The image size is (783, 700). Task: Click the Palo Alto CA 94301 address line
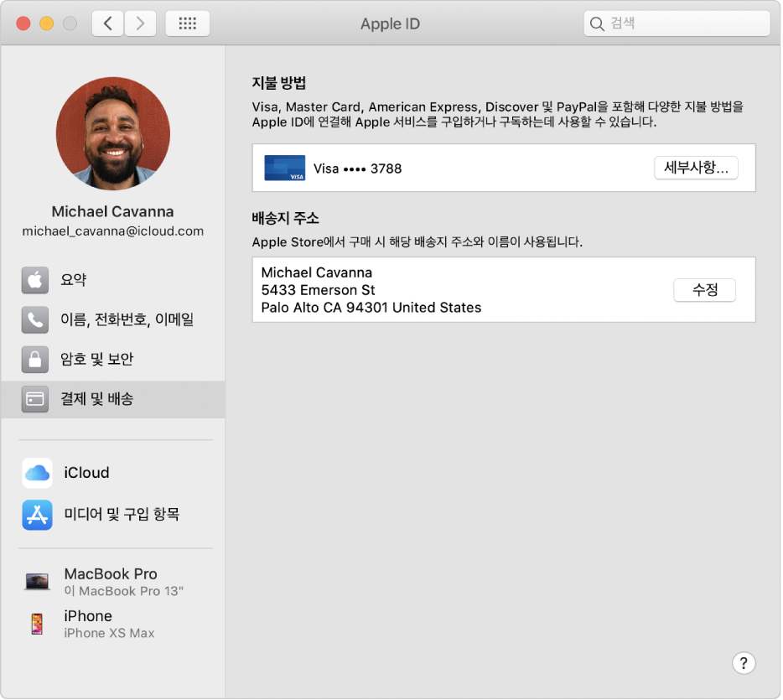[x=371, y=308]
